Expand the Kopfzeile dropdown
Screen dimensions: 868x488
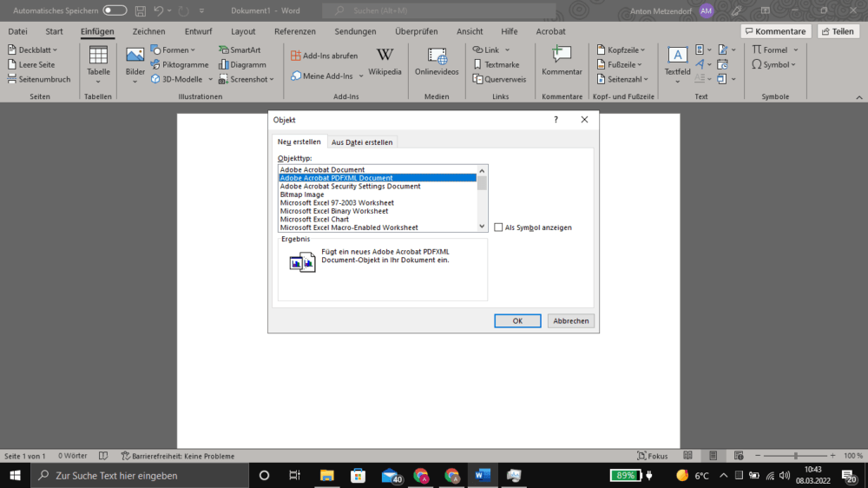pyautogui.click(x=642, y=50)
